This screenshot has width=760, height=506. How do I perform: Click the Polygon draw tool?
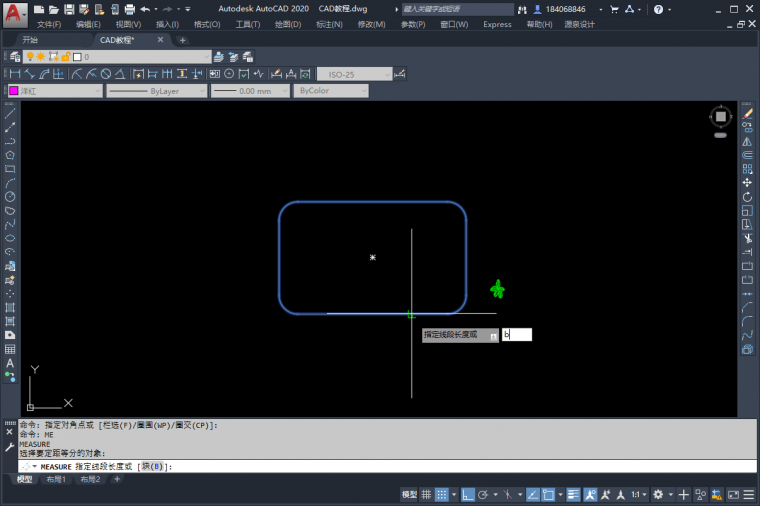pyautogui.click(x=10, y=155)
